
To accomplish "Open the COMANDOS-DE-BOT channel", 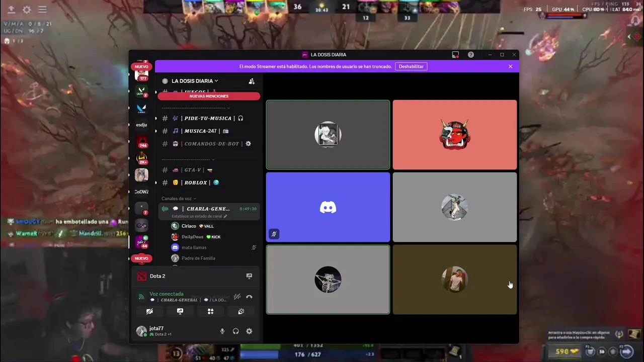I will pos(209,144).
